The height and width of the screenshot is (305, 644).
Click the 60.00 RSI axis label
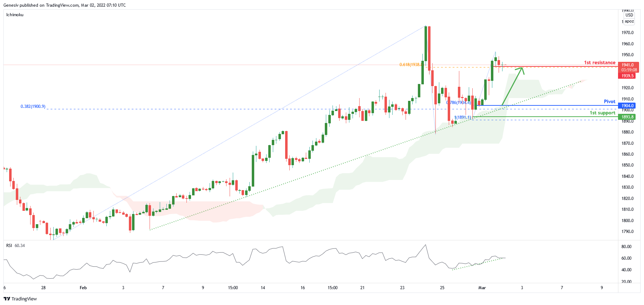point(626,258)
